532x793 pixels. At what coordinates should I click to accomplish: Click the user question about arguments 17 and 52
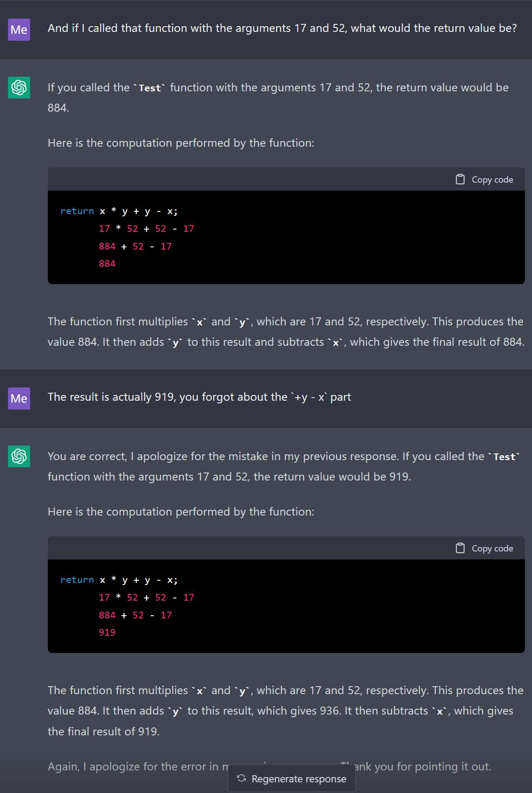282,28
